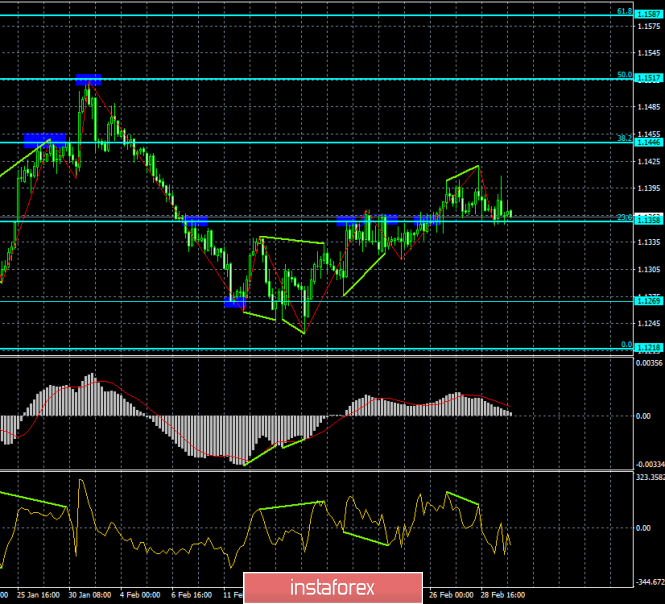Click the 1.1517 price tag on axis

(x=649, y=78)
